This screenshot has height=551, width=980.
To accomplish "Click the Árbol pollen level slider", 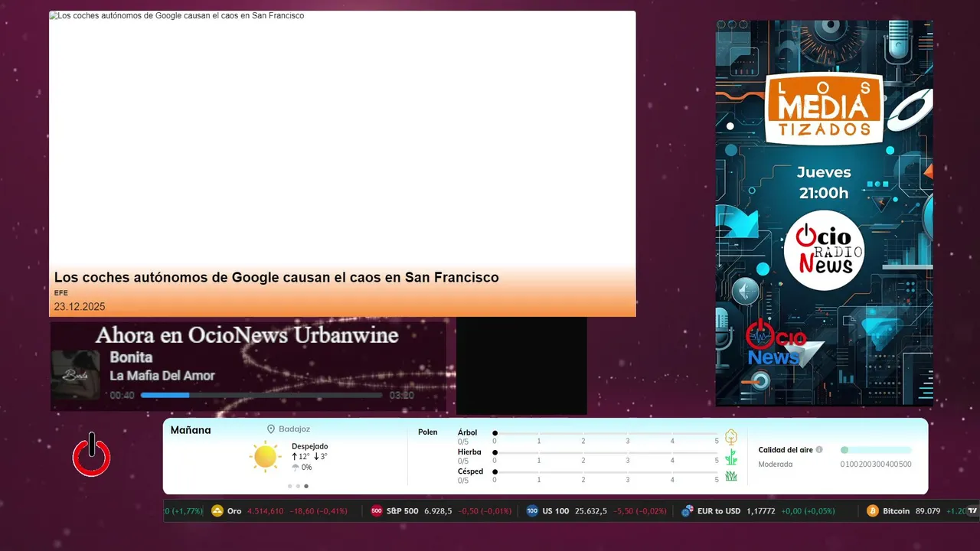I will (x=606, y=433).
